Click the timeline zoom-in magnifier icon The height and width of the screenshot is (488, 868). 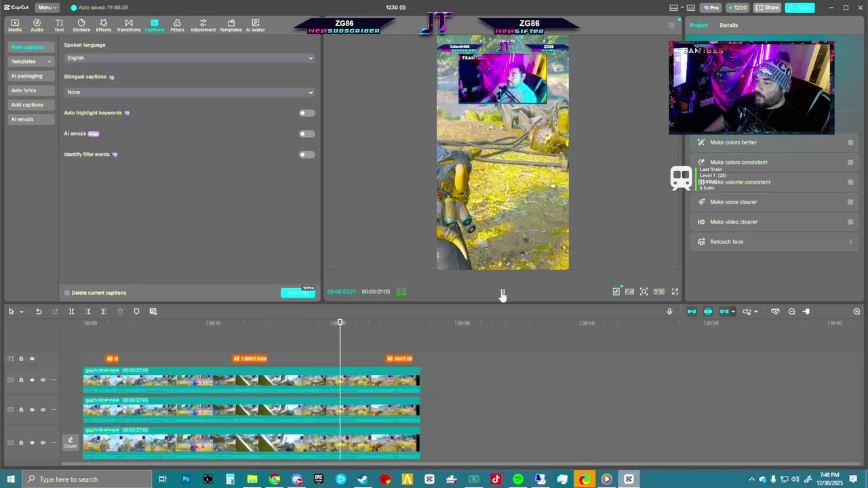point(856,311)
